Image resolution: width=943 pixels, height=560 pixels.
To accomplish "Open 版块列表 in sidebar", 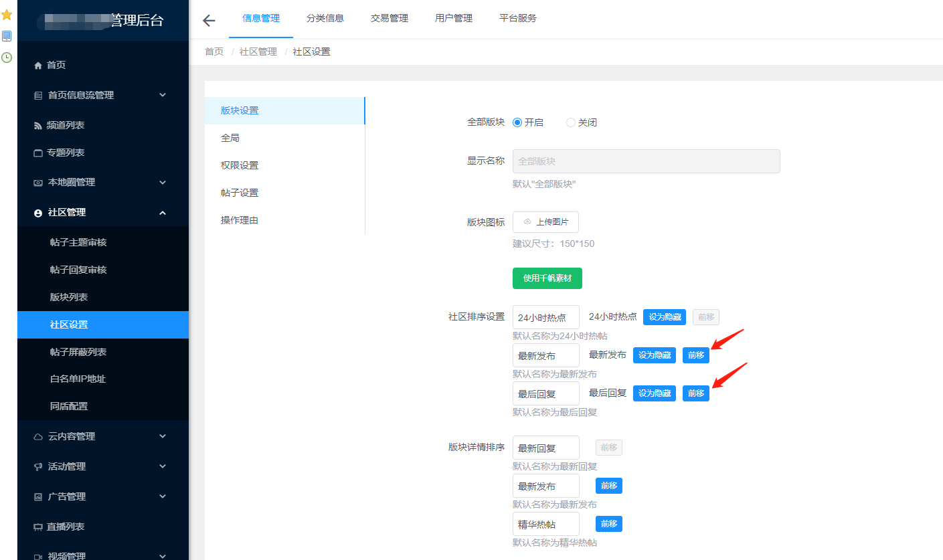I will pyautogui.click(x=103, y=297).
